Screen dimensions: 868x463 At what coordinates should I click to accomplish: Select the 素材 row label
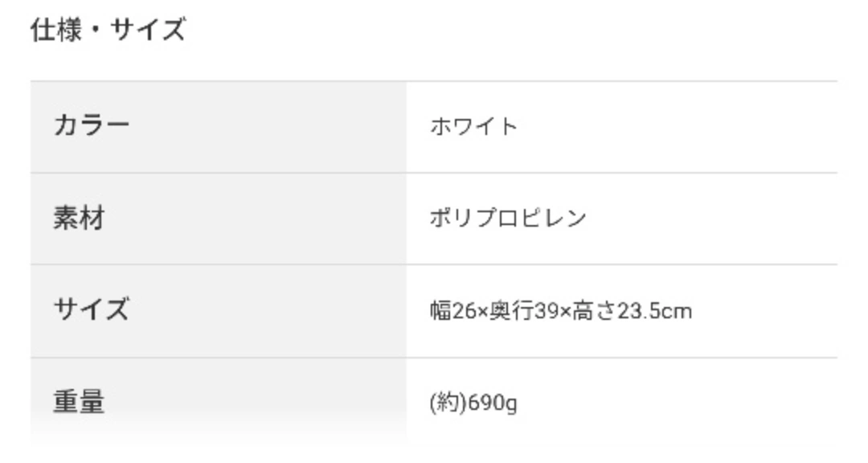pyautogui.click(x=79, y=218)
